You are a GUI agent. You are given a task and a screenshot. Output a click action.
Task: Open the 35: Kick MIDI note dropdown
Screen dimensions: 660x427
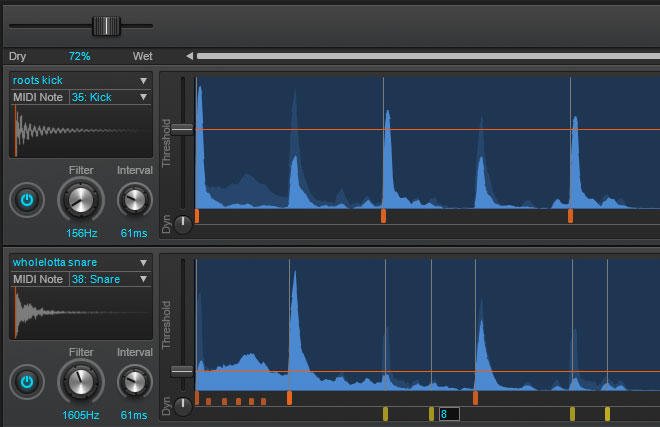tap(144, 97)
